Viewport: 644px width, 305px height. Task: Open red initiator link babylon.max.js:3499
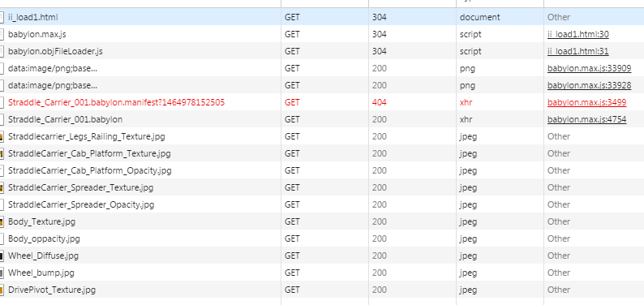(x=586, y=102)
